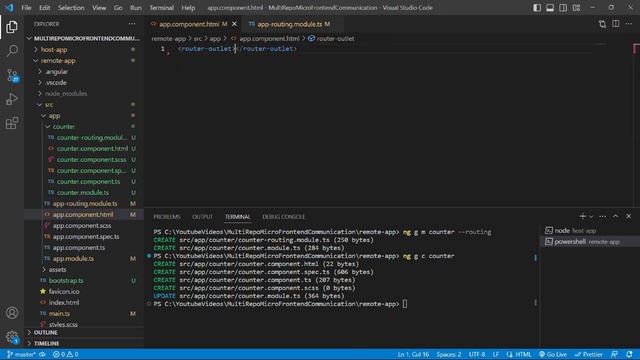Image resolution: width=640 pixels, height=360 pixels.
Task: Open Explorer views and more actions ellipsis
Action: 132,24
